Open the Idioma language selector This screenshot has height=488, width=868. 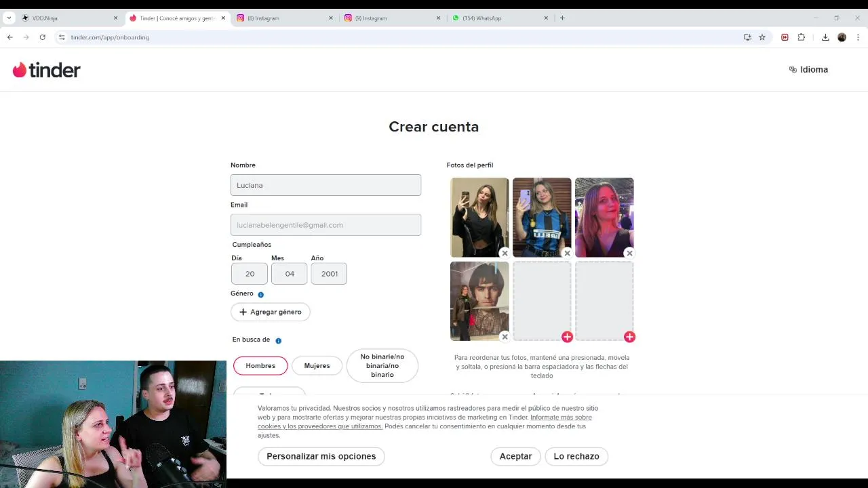pyautogui.click(x=808, y=69)
